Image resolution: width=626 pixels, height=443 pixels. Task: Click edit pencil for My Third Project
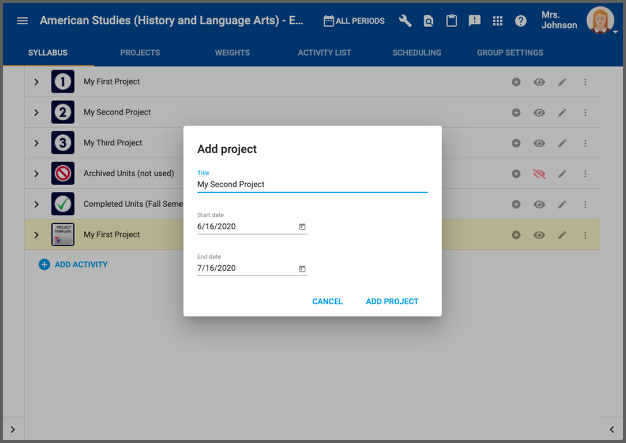coord(562,143)
